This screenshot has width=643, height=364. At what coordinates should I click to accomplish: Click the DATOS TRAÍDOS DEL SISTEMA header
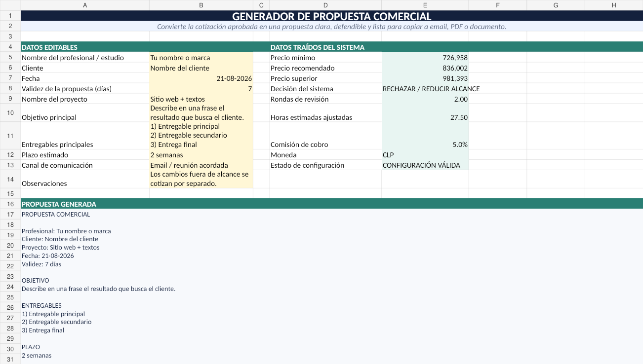coord(318,47)
